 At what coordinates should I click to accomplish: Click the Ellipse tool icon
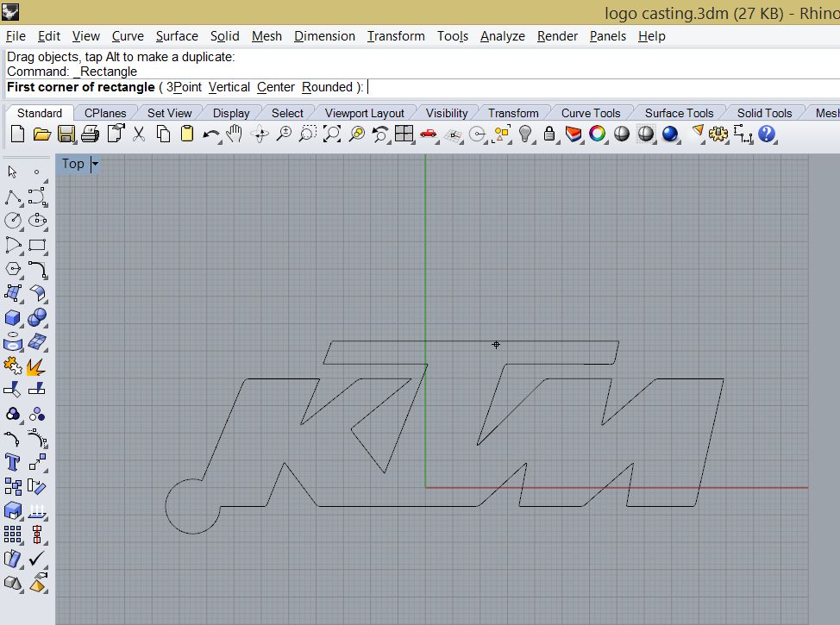[37, 221]
